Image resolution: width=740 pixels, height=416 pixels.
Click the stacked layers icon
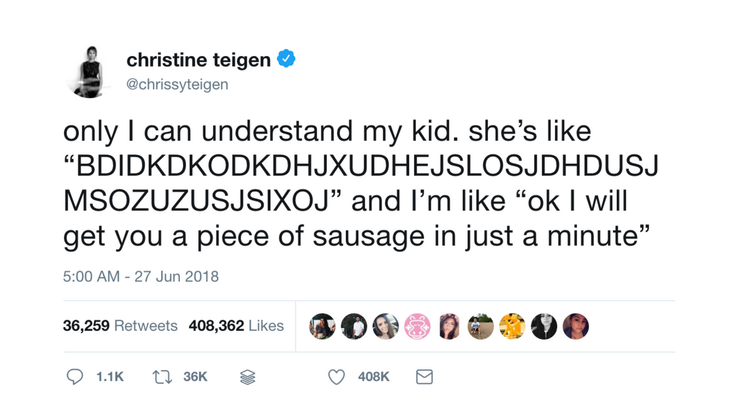tap(247, 377)
